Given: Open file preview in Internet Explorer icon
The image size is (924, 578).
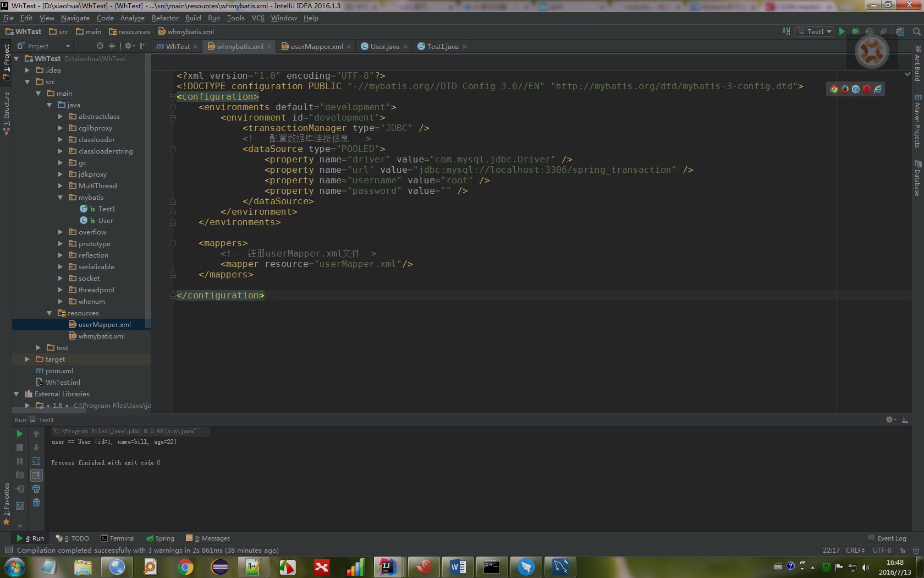Looking at the screenshot, I should pyautogui.click(x=878, y=89).
